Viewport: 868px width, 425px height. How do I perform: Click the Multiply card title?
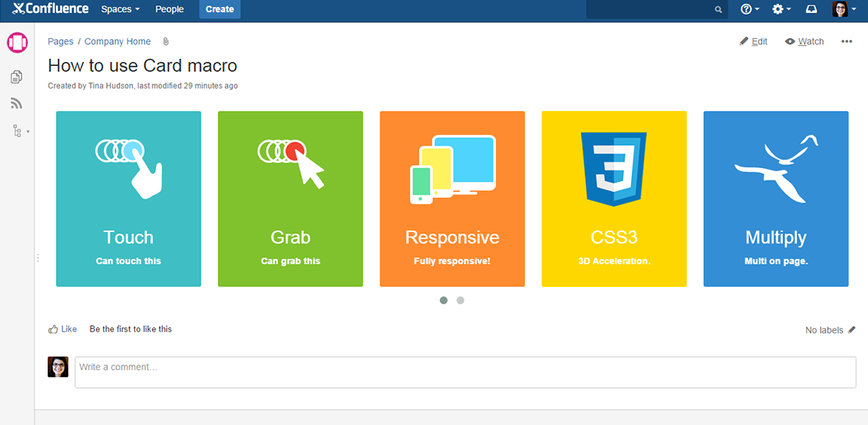click(x=776, y=238)
